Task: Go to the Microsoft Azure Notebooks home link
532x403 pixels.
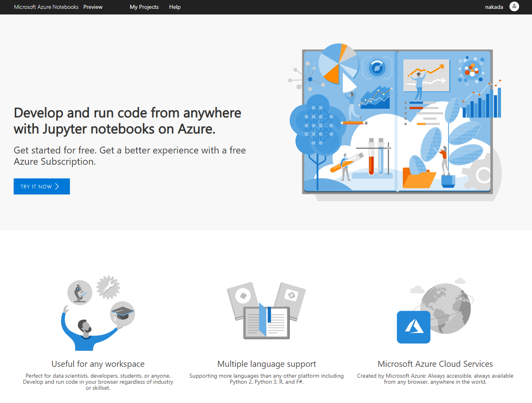Action: [x=46, y=7]
